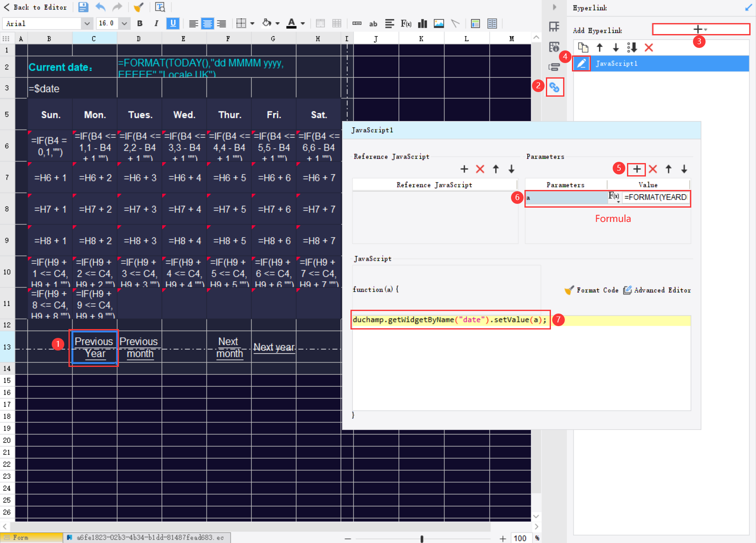Viewport: 756px width, 543px height.
Task: Click the parameter name field 'a'
Action: (566, 198)
